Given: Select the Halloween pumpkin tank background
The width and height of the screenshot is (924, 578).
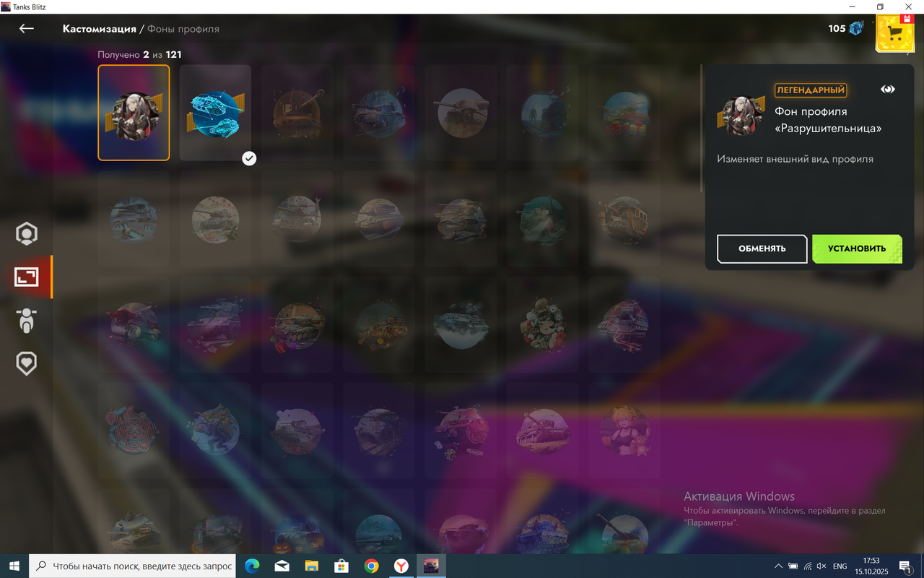Looking at the screenshot, I should pos(297,522).
